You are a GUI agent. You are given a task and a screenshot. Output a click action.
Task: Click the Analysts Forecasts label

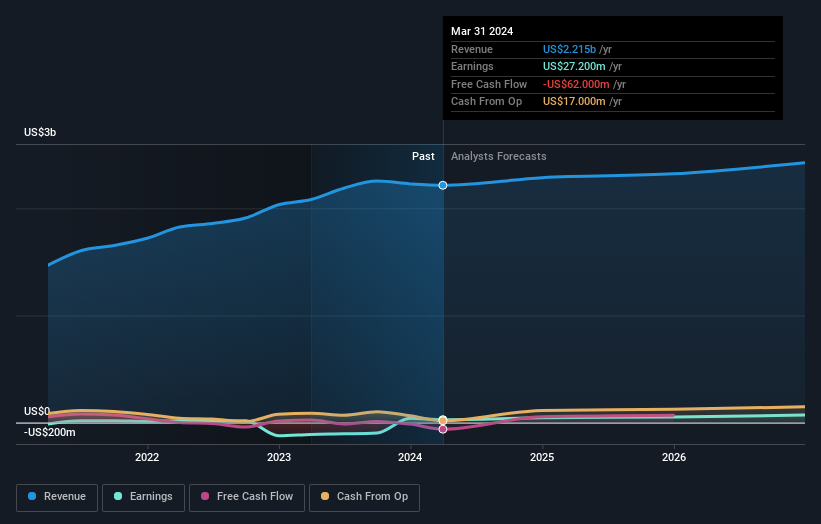498,157
